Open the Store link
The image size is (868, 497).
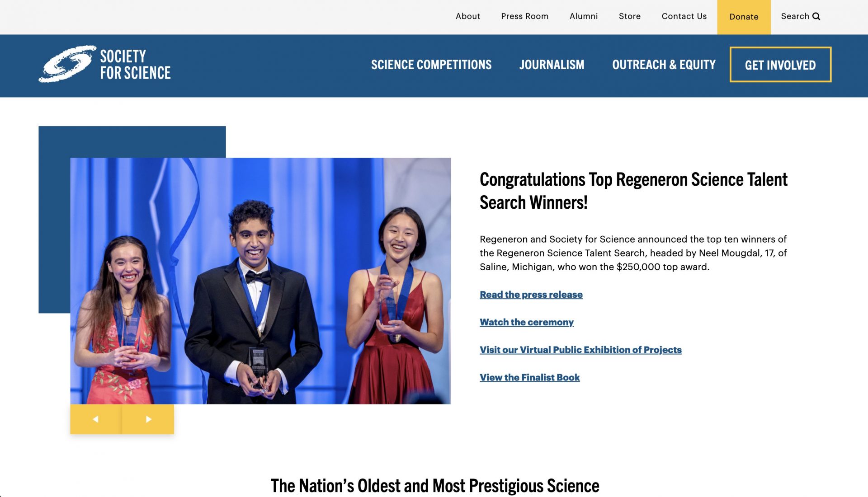(x=629, y=16)
